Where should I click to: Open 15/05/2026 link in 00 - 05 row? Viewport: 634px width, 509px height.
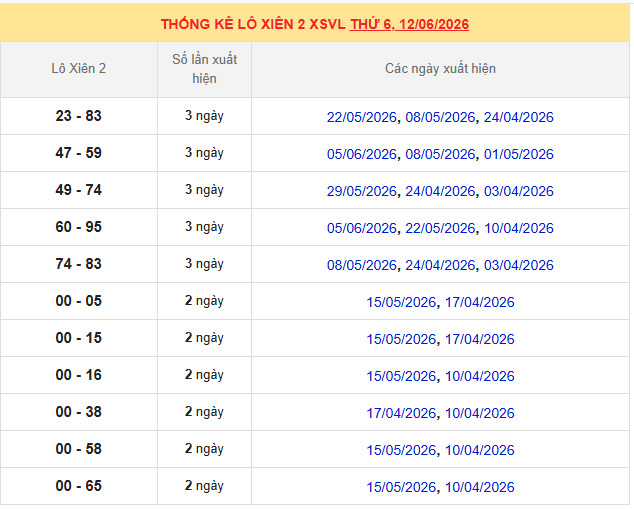pos(401,302)
